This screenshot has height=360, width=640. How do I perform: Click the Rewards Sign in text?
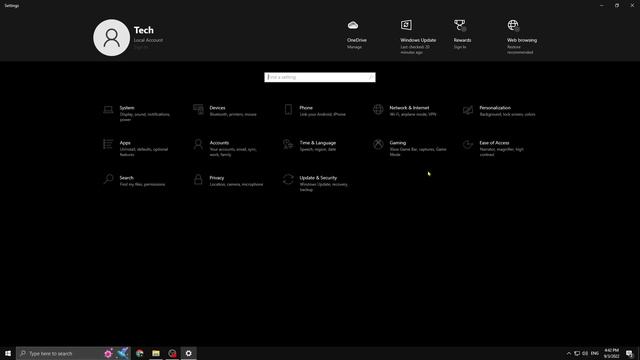[460, 47]
